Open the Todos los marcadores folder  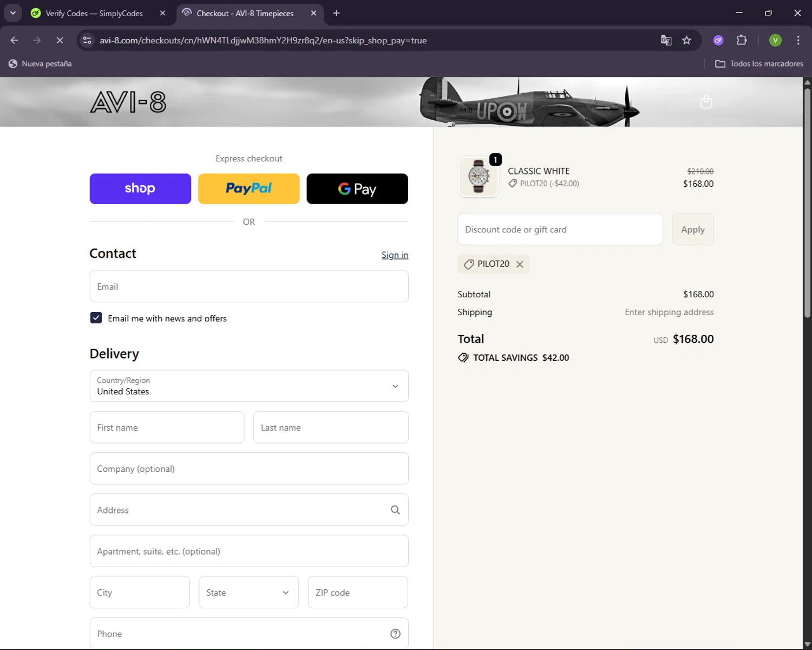pyautogui.click(x=759, y=63)
